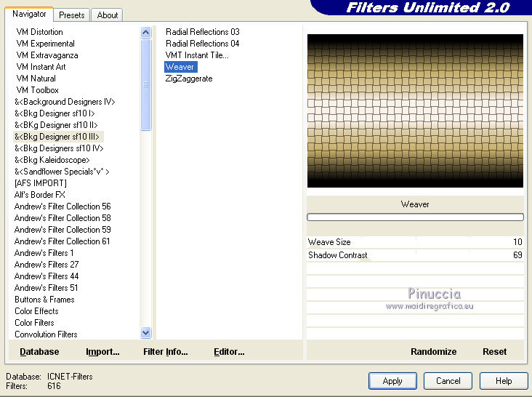This screenshot has height=397, width=532.
Task: Select Andrew's Filters 44 category
Action: coord(46,276)
